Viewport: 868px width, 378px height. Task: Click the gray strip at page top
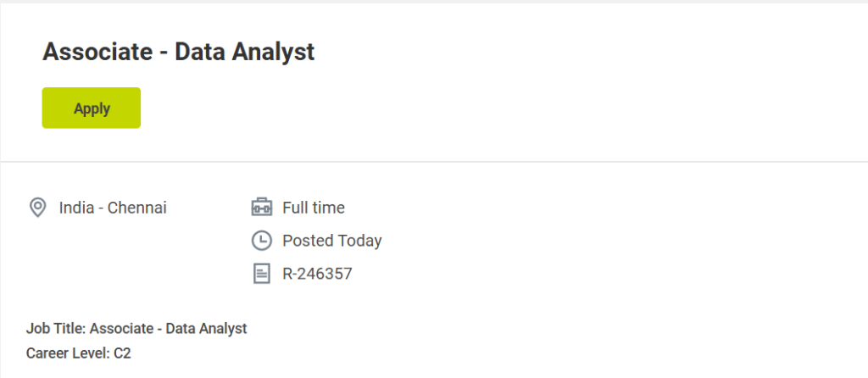click(x=434, y=2)
